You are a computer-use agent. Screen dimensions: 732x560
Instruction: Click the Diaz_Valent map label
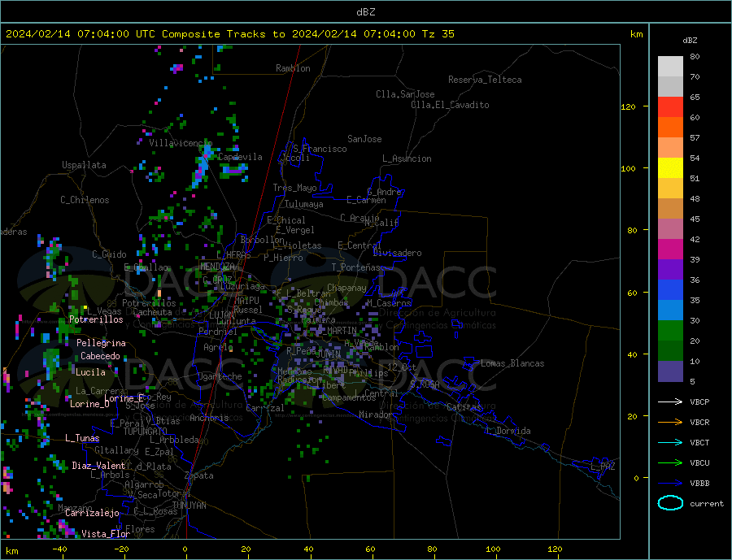click(98, 466)
